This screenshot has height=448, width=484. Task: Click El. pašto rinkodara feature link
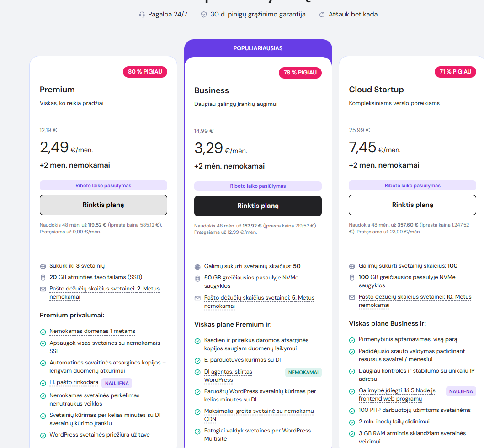[x=74, y=382]
